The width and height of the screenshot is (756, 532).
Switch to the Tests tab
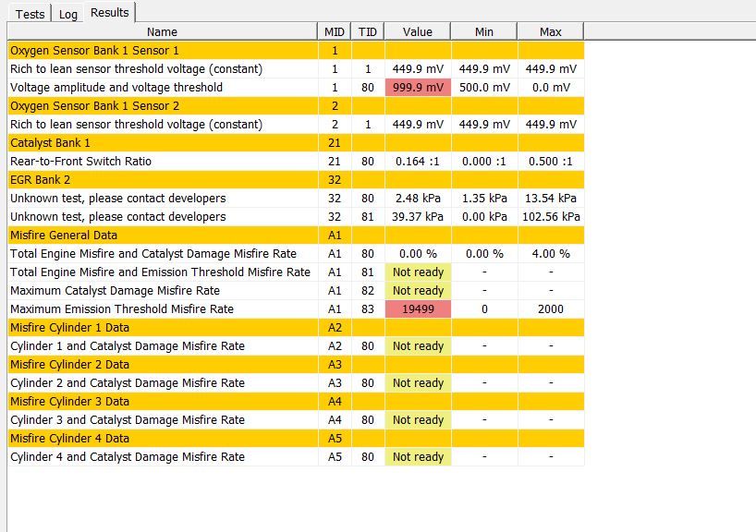[30, 13]
